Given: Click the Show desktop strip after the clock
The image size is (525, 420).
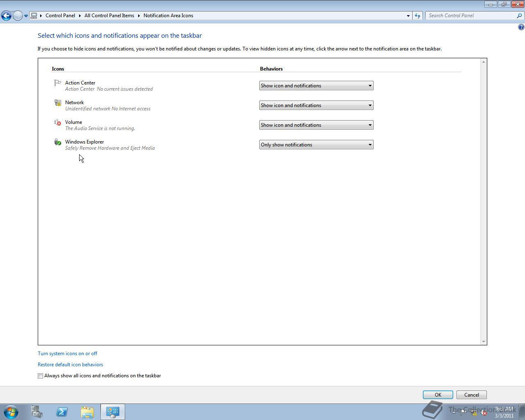Looking at the screenshot, I should coord(522,412).
